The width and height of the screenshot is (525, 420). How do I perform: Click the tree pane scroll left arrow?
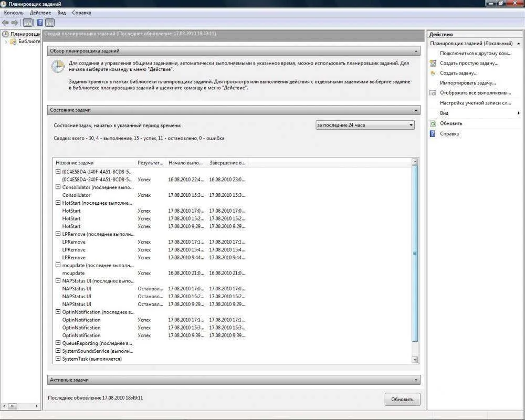pyautogui.click(x=4, y=406)
